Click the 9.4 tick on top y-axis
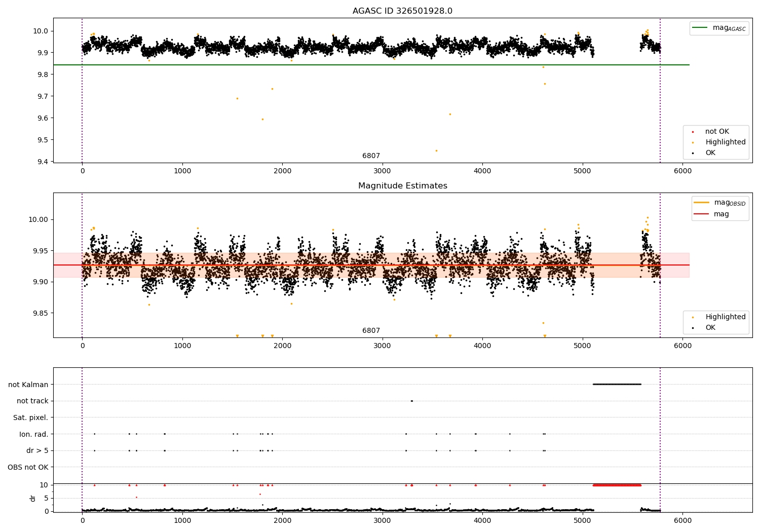 pyautogui.click(x=43, y=162)
